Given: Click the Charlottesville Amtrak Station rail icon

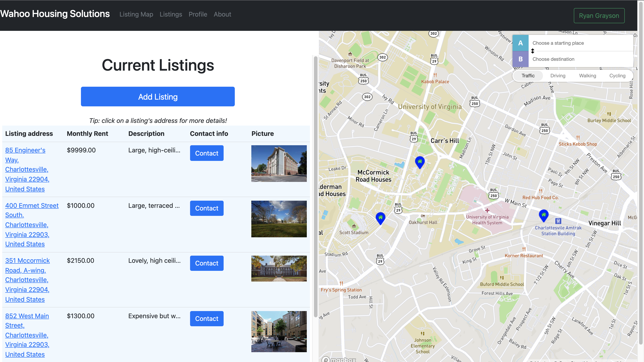Looking at the screenshot, I should pos(558,221).
